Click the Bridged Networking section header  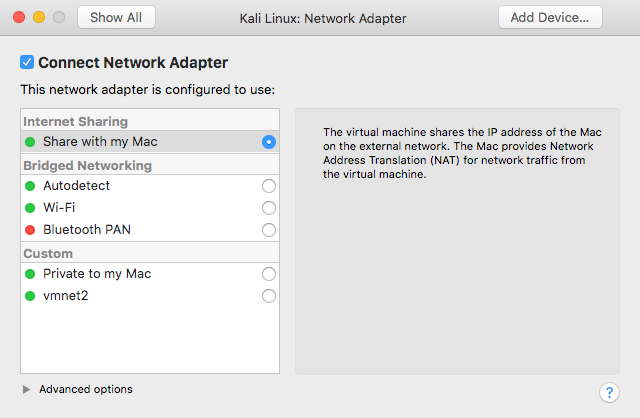pyautogui.click(x=88, y=165)
